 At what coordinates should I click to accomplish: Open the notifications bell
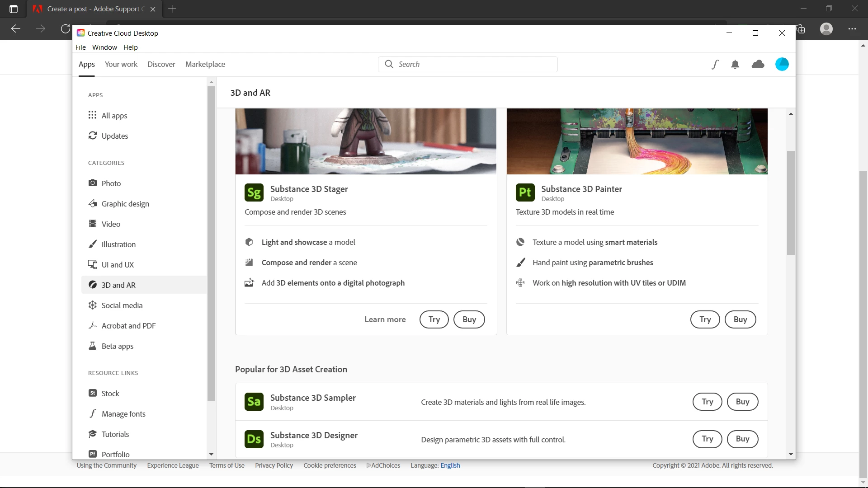click(735, 65)
